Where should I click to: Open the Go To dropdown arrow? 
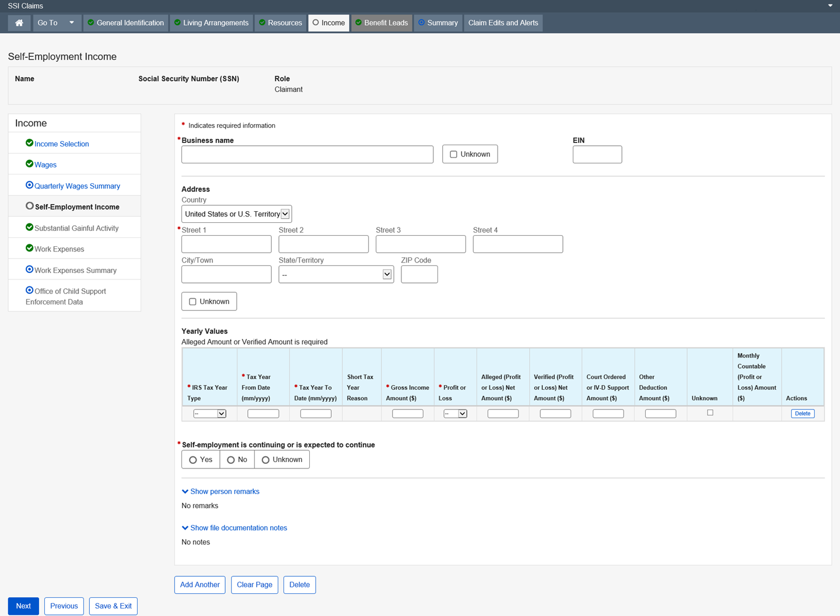pos(71,23)
